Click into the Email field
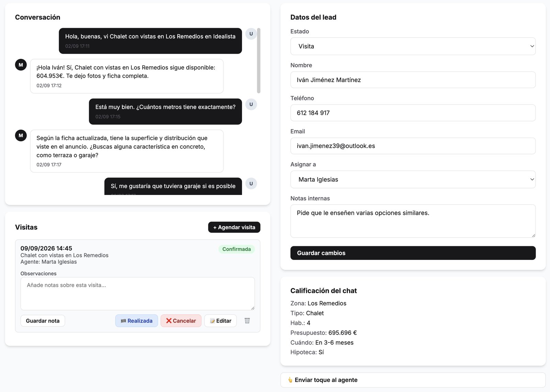This screenshot has height=392, width=550. coord(413,146)
